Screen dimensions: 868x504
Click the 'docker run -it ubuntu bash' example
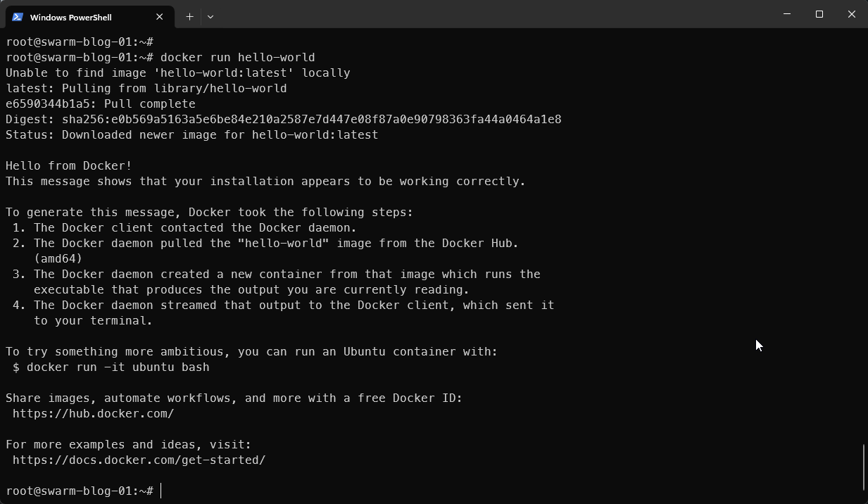(118, 367)
